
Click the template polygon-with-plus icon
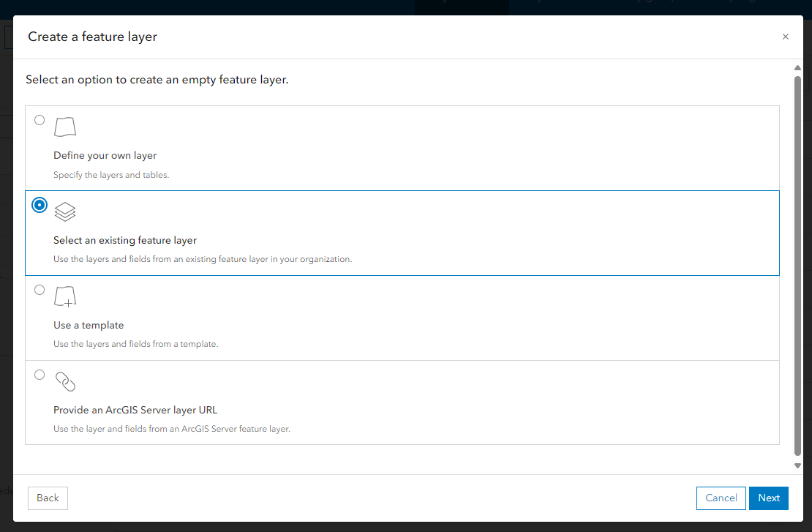(65, 296)
